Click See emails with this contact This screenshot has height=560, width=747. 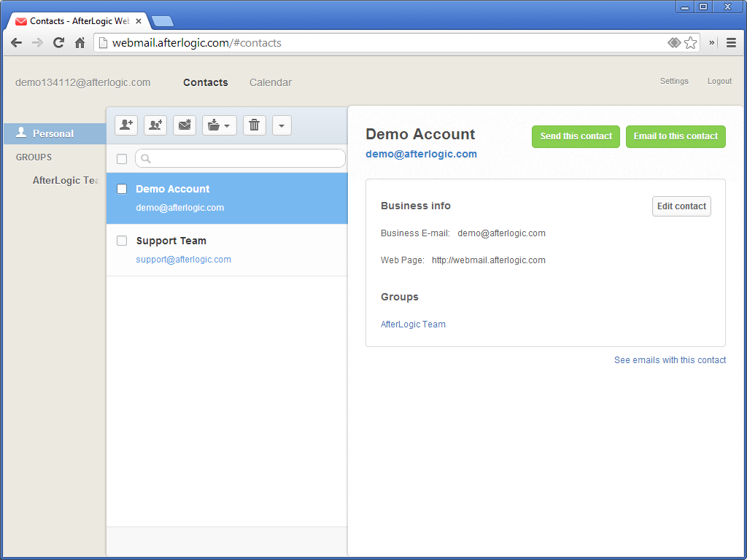[670, 360]
